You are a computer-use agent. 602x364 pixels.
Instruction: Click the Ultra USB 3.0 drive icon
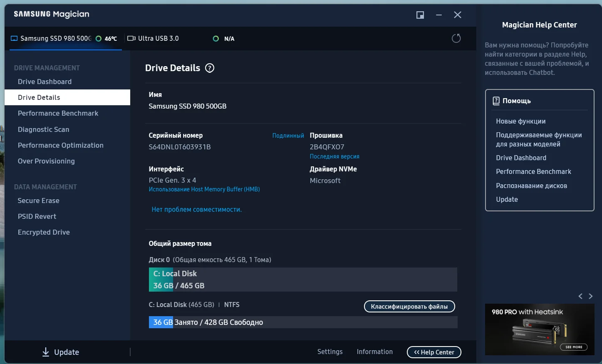point(131,38)
